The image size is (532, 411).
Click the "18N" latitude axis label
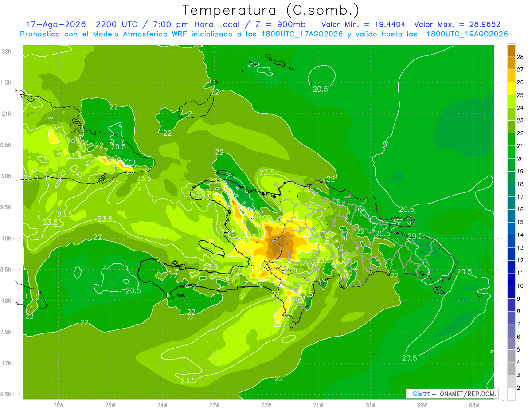[7, 301]
